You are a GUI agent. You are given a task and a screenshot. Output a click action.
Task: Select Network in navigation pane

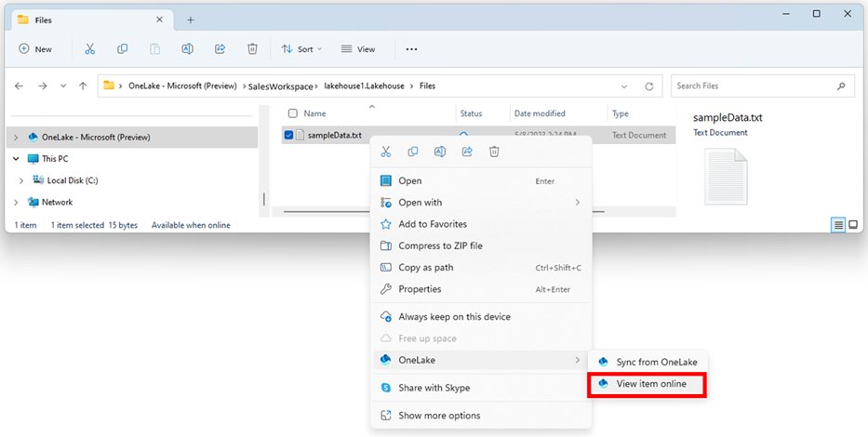(57, 203)
